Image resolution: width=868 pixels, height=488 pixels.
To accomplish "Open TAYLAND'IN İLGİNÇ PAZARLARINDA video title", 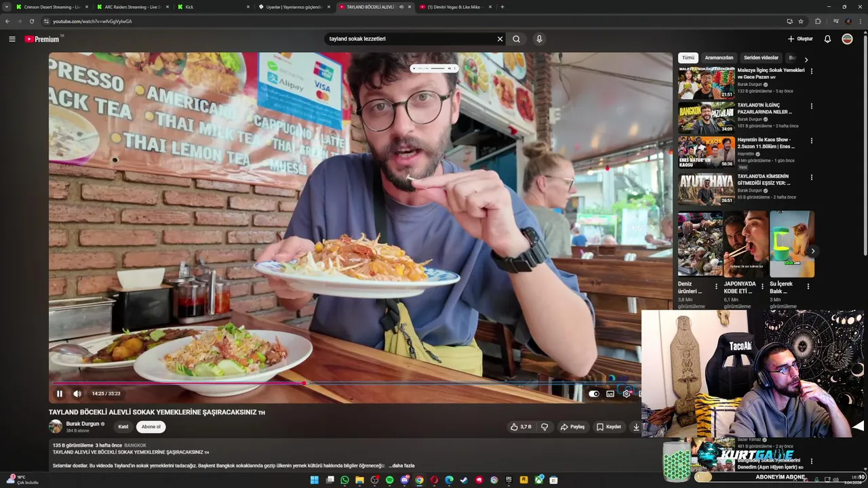I will coord(765,108).
